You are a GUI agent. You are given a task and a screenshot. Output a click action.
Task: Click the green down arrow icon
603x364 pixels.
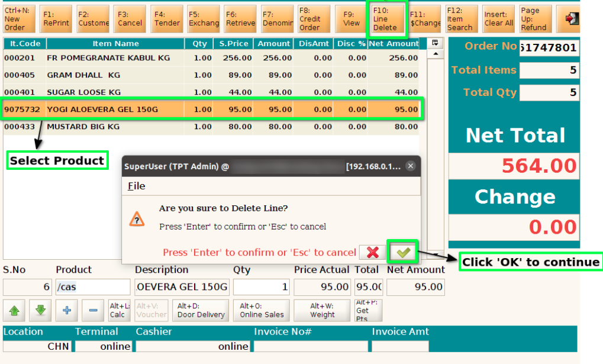coord(40,310)
